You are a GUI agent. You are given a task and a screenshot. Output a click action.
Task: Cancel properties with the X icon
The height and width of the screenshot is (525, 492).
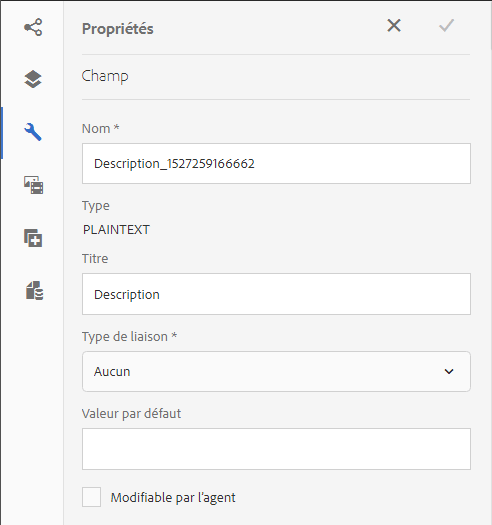(x=394, y=25)
